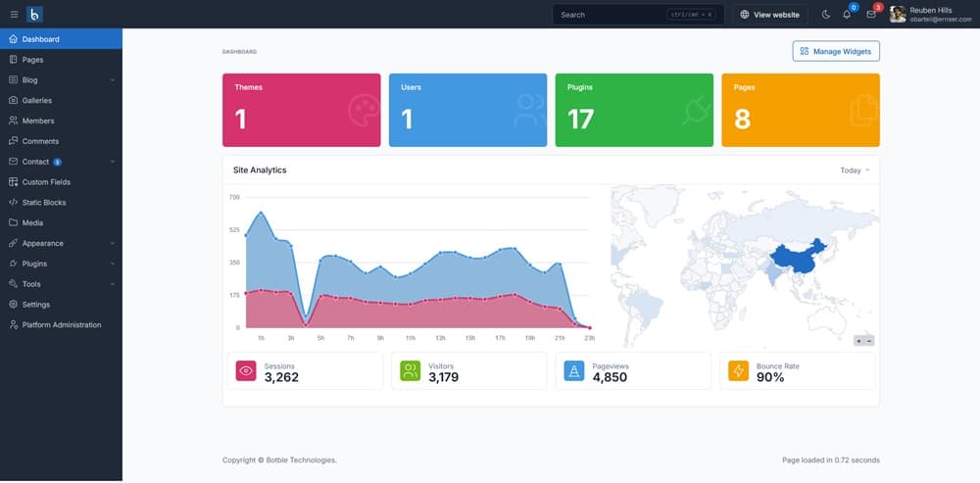Screen dimensions: 980x483
Task: Open the notifications bell icon
Action: click(847, 15)
